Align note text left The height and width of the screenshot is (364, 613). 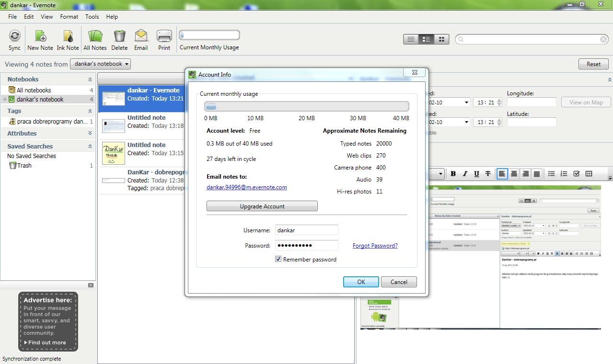[x=502, y=174]
